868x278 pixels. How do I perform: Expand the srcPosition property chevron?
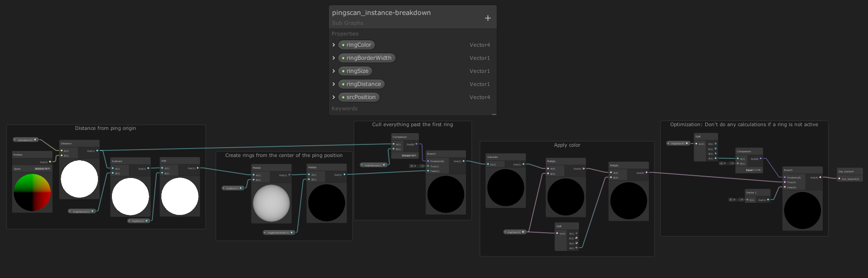[x=334, y=97]
